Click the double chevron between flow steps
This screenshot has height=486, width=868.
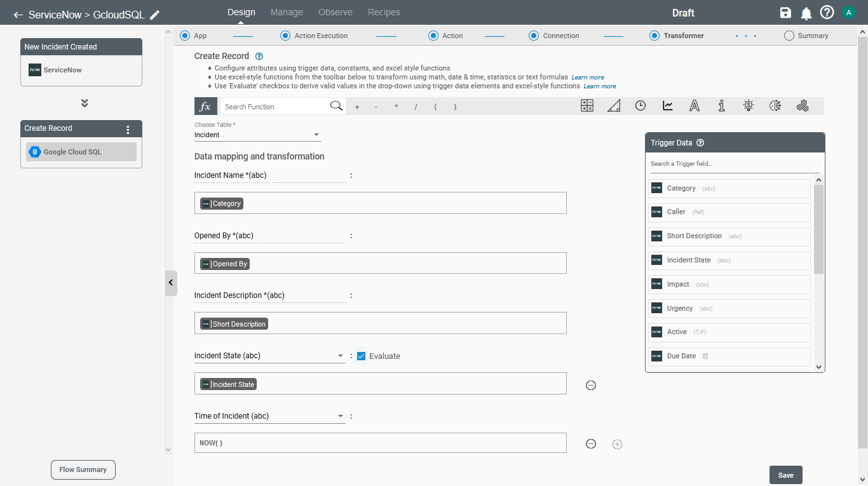point(85,103)
